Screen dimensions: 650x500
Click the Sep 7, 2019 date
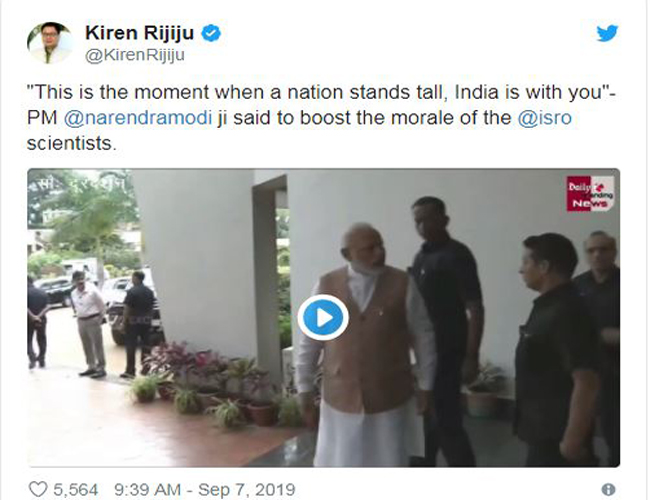coord(247,490)
